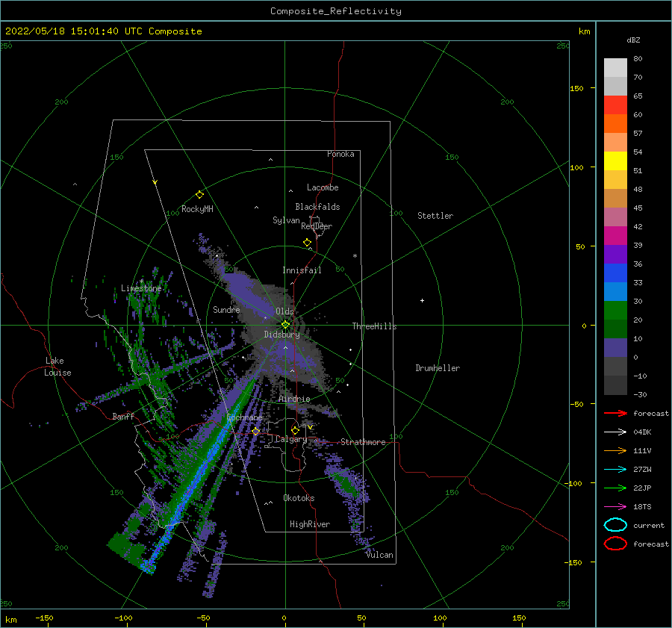Click the red forecast ellipse in legend
The image size is (672, 628).
(x=615, y=544)
